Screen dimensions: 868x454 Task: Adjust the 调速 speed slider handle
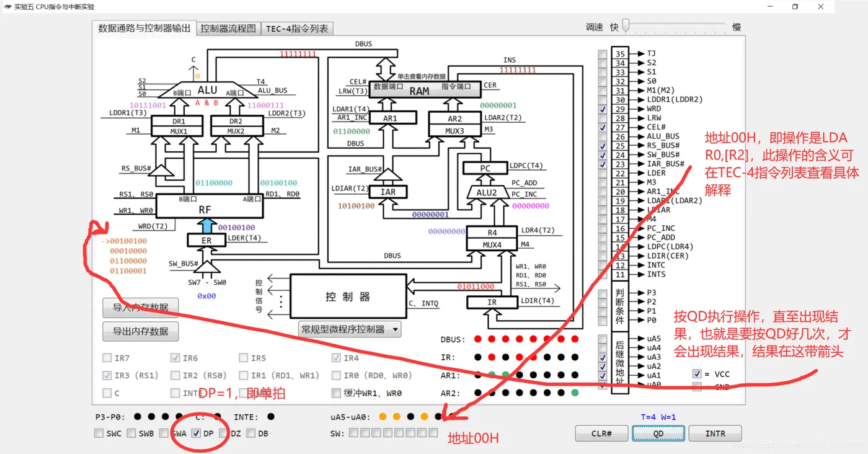tap(626, 25)
